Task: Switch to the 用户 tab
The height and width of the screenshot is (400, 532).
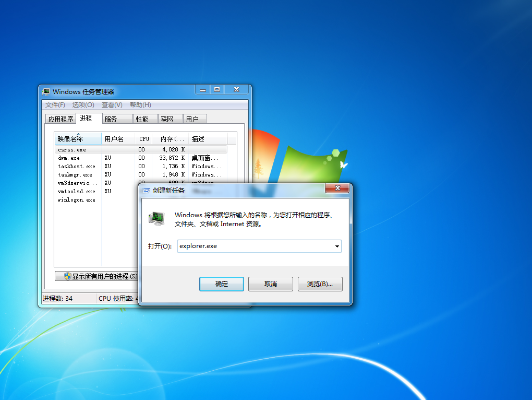Action: pos(195,119)
